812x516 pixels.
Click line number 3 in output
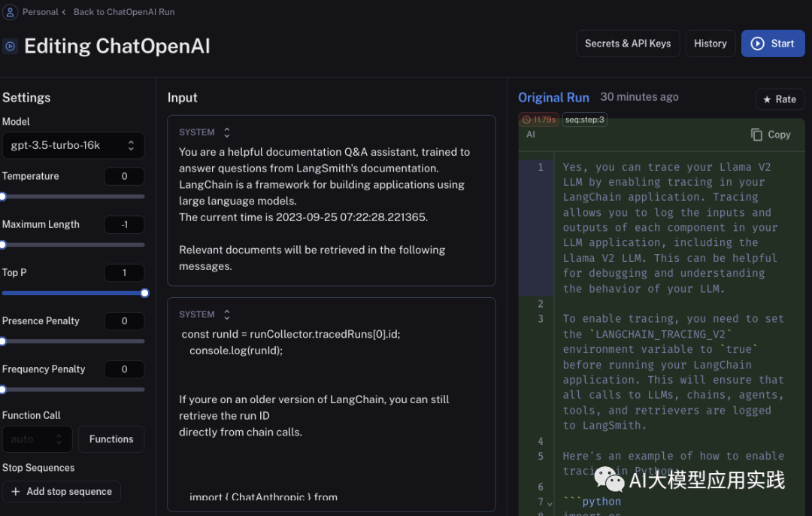coord(540,319)
